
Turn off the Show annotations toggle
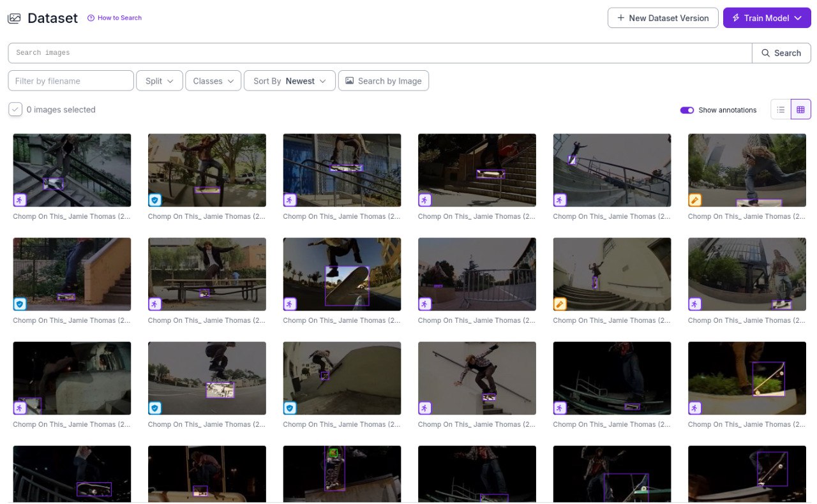[687, 110]
